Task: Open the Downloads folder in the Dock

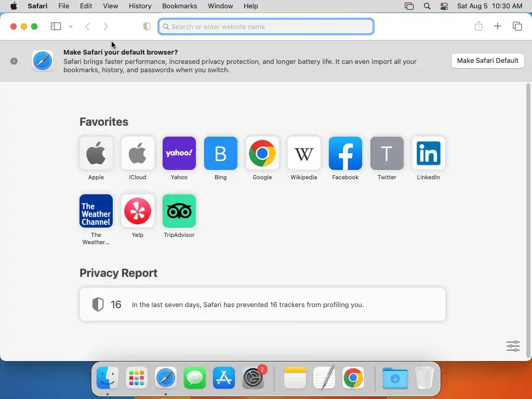Action: (395, 378)
